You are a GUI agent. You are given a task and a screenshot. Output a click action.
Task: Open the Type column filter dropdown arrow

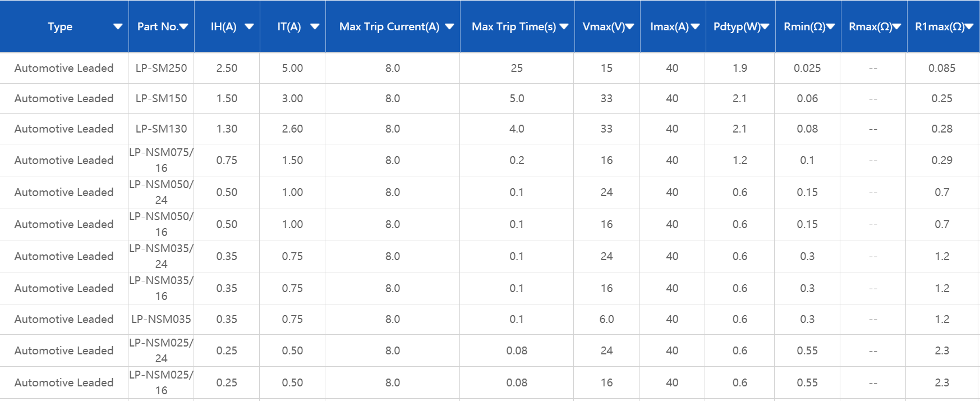pos(118,26)
